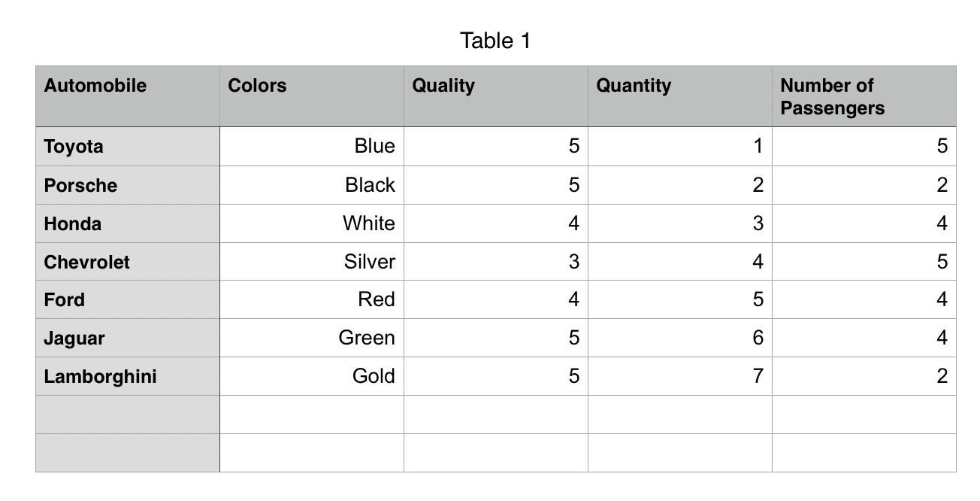Select the Ford row header cell
The width and height of the screenshot is (980, 501).
pyautogui.click(x=128, y=299)
